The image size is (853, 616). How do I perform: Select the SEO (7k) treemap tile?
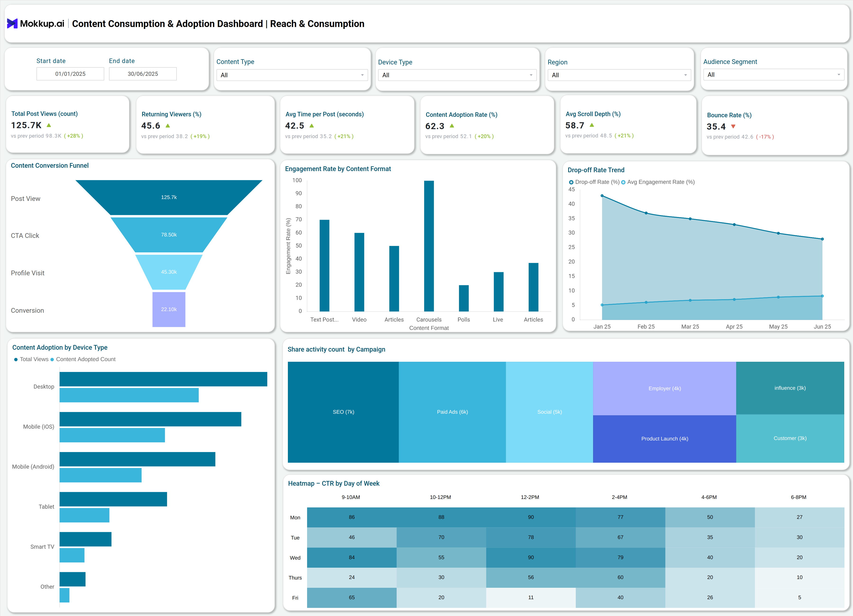click(x=343, y=412)
